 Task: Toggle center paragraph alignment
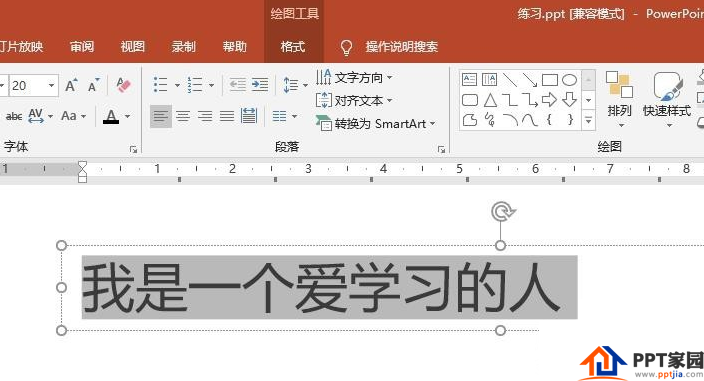[x=183, y=117]
